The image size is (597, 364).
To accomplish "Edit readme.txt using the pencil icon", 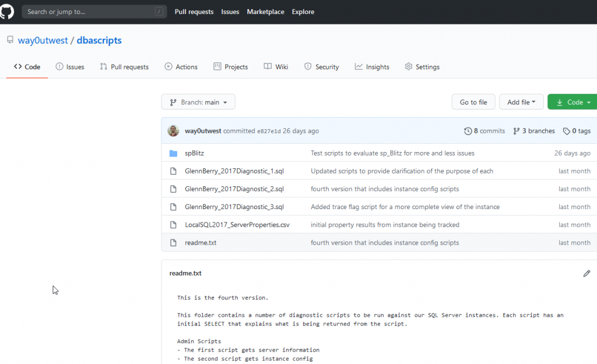I will (x=587, y=273).
